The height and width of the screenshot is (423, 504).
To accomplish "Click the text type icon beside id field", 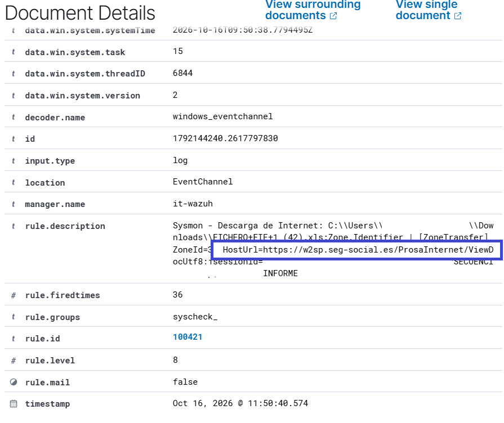I will (x=13, y=139).
